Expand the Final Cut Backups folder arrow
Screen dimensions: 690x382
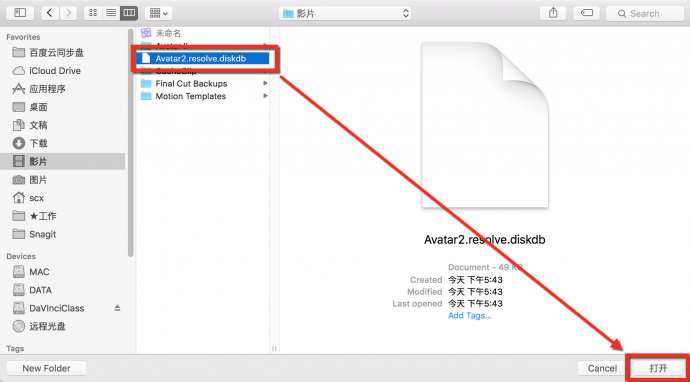pyautogui.click(x=265, y=83)
